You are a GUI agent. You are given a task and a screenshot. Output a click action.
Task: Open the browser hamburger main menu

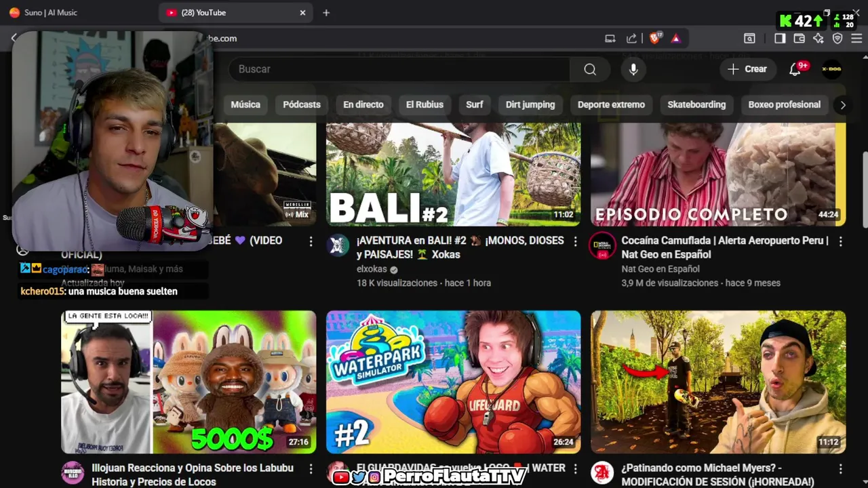click(x=856, y=39)
